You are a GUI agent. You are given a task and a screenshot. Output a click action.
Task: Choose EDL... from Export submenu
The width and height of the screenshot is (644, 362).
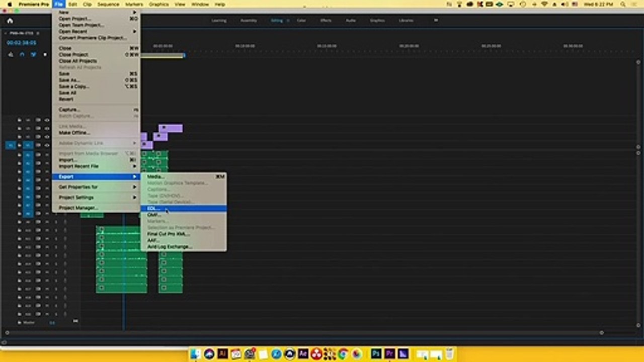(183, 208)
